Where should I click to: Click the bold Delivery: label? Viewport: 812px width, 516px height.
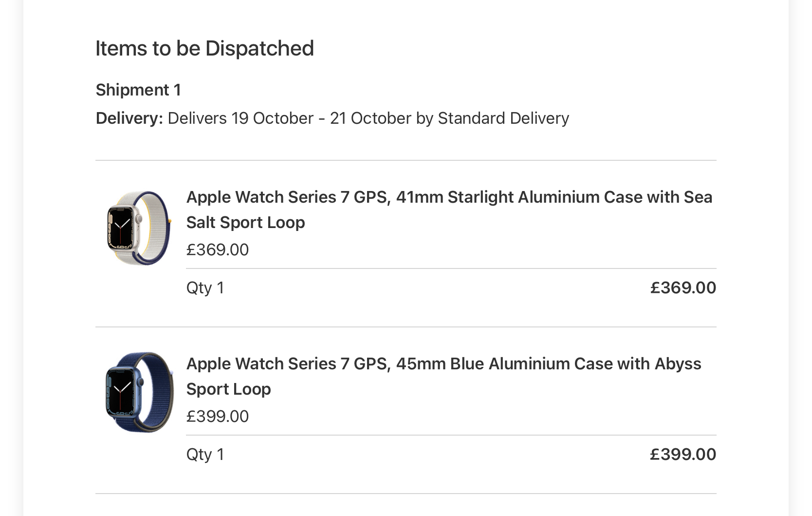point(129,118)
